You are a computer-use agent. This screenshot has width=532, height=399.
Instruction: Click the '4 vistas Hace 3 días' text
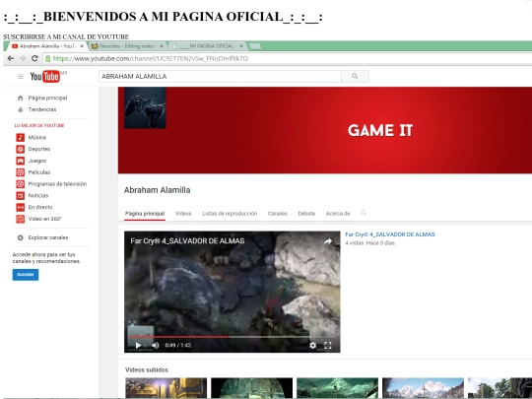pyautogui.click(x=370, y=243)
